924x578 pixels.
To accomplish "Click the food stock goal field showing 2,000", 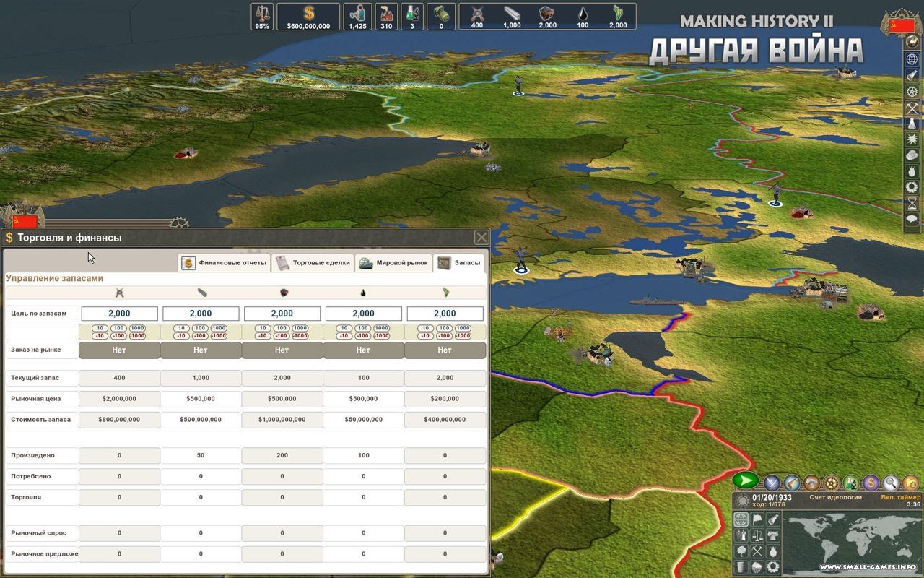I will tap(445, 314).
